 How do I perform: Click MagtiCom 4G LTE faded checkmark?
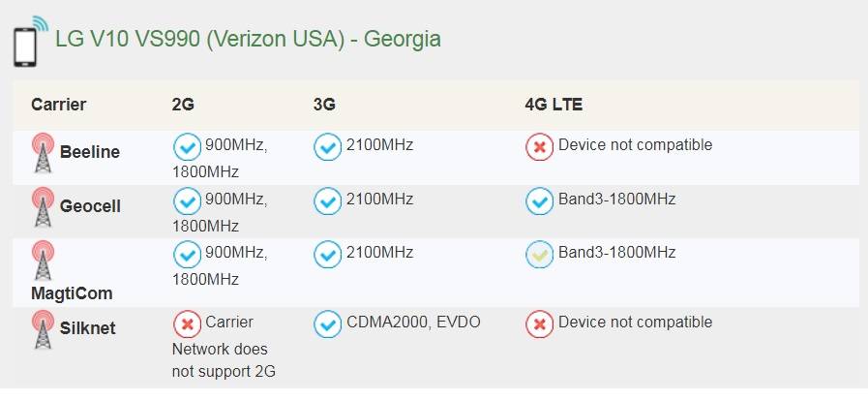point(539,254)
